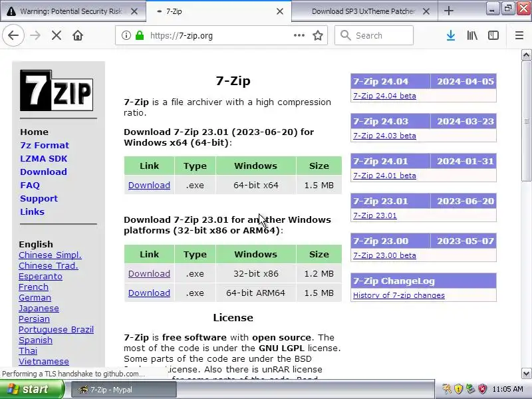Close the 7-Zip browser tab

coord(280,11)
